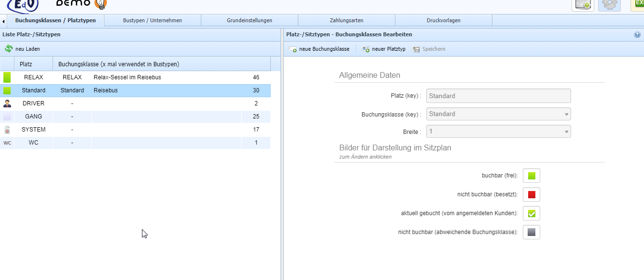Switch to Bustypen / Unternehmen tab
Viewport: 644px width, 280px height.
click(x=153, y=20)
